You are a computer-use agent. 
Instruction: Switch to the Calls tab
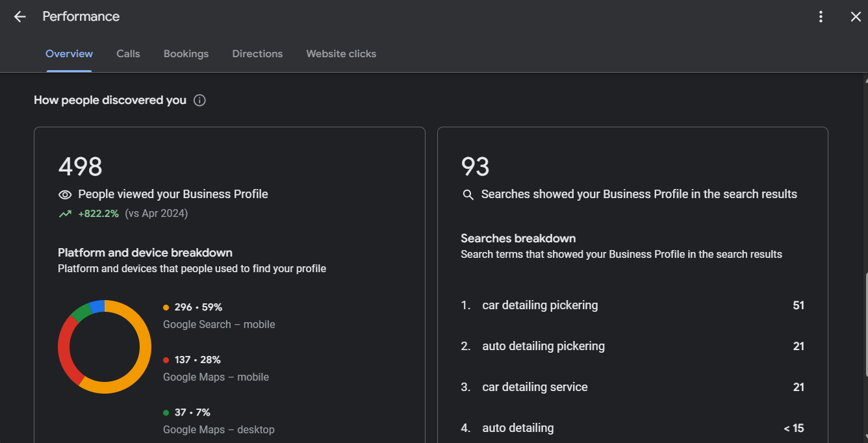pos(128,53)
